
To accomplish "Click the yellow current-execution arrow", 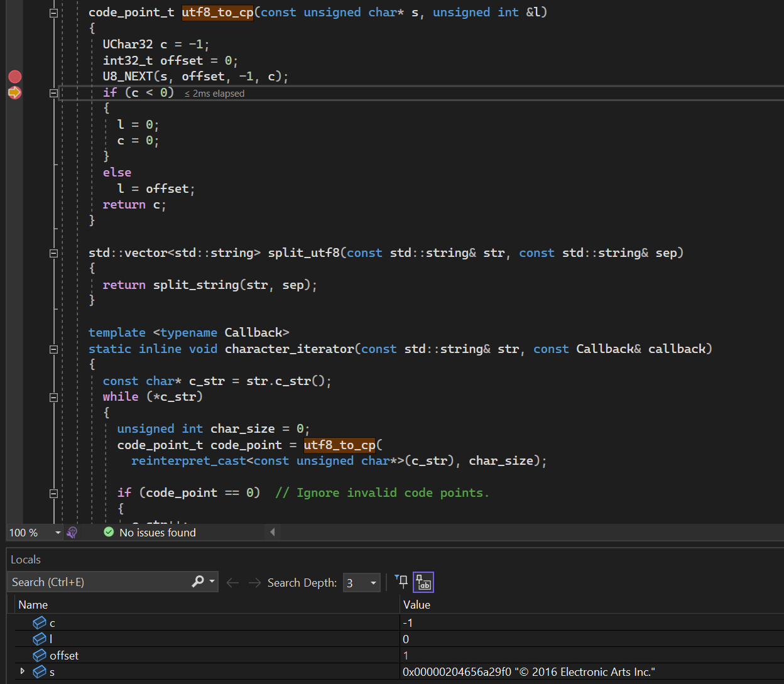I will tap(14, 92).
